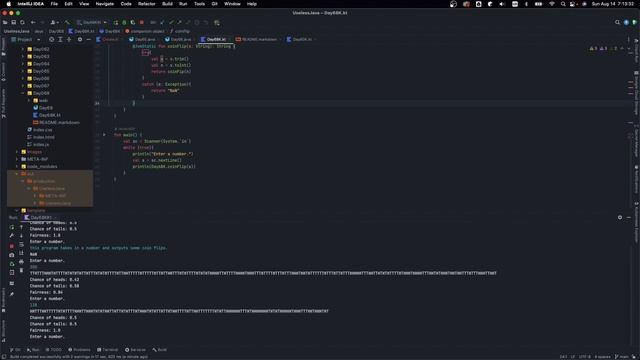Viewport: 640px width, 360px height.
Task: Click the red Stop icon in main toolbar
Action: pyautogui.click(x=142, y=22)
